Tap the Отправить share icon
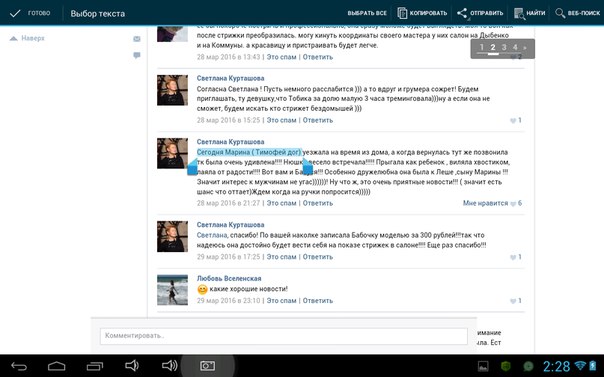 [x=462, y=13]
